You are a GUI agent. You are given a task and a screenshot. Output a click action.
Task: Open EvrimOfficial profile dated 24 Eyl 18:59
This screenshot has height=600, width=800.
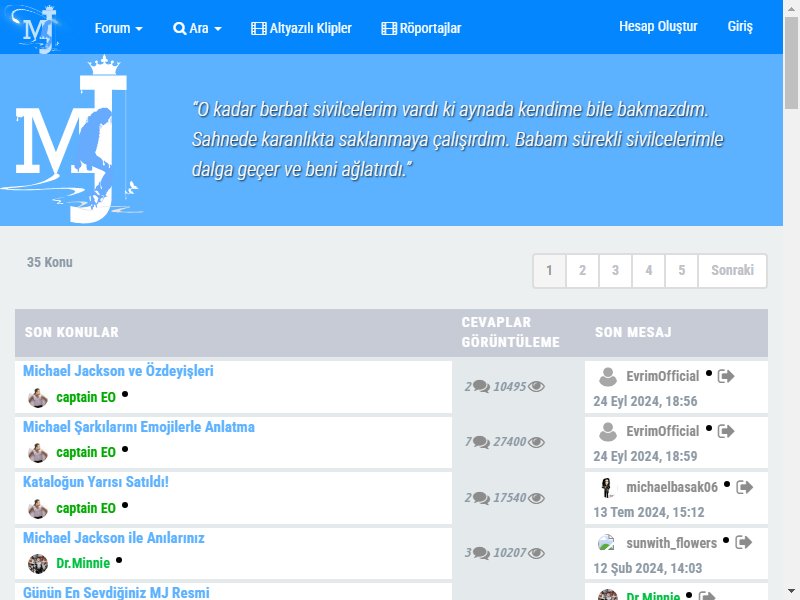663,432
